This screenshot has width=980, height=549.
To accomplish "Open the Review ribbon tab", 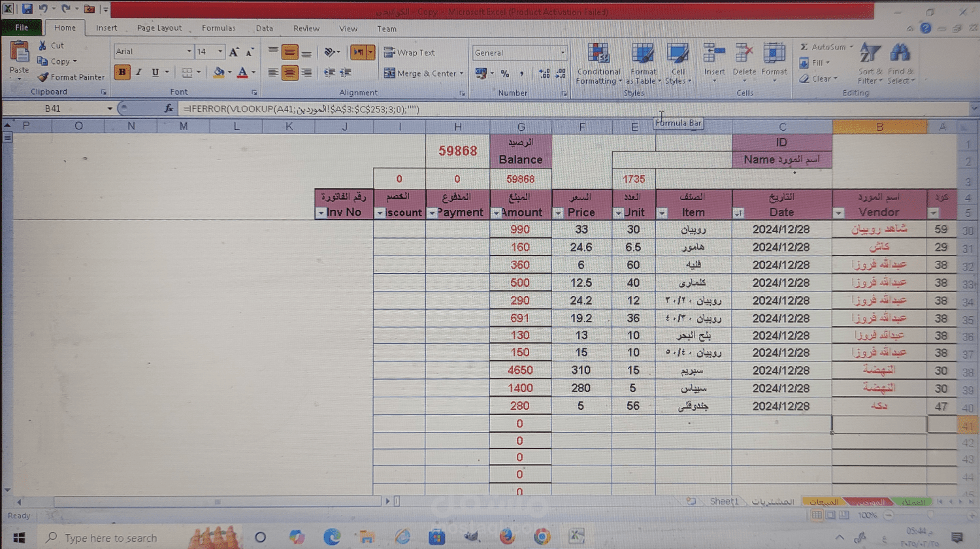I will click(306, 29).
